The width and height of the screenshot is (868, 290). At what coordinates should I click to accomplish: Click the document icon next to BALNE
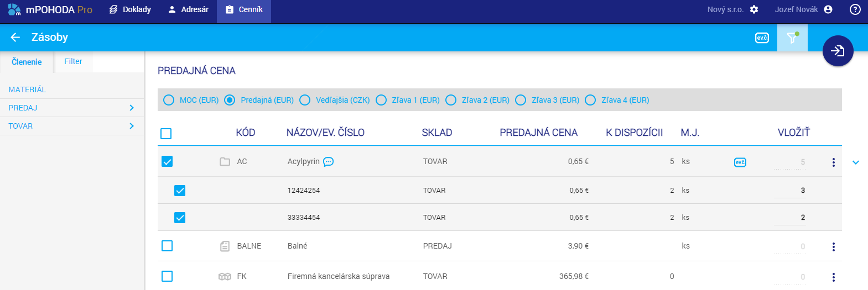[225, 246]
